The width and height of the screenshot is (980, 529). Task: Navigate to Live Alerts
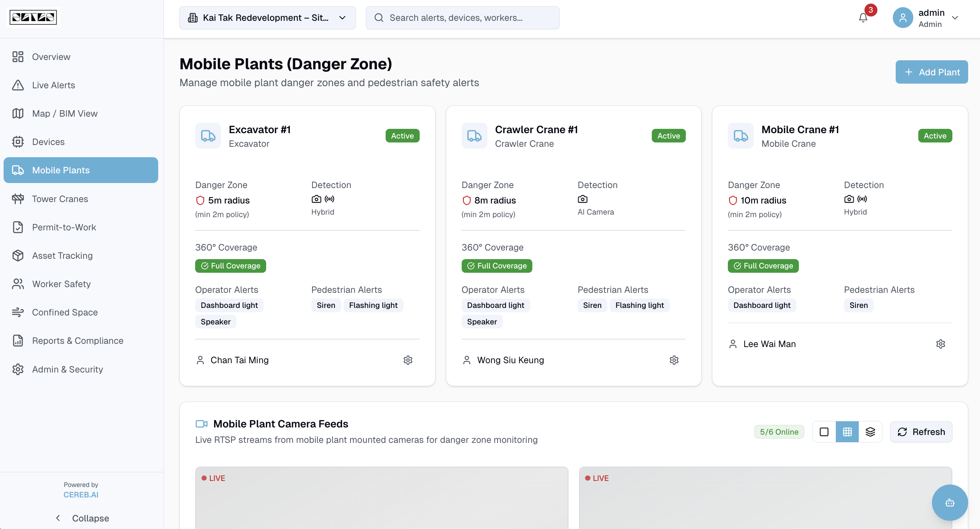click(53, 85)
